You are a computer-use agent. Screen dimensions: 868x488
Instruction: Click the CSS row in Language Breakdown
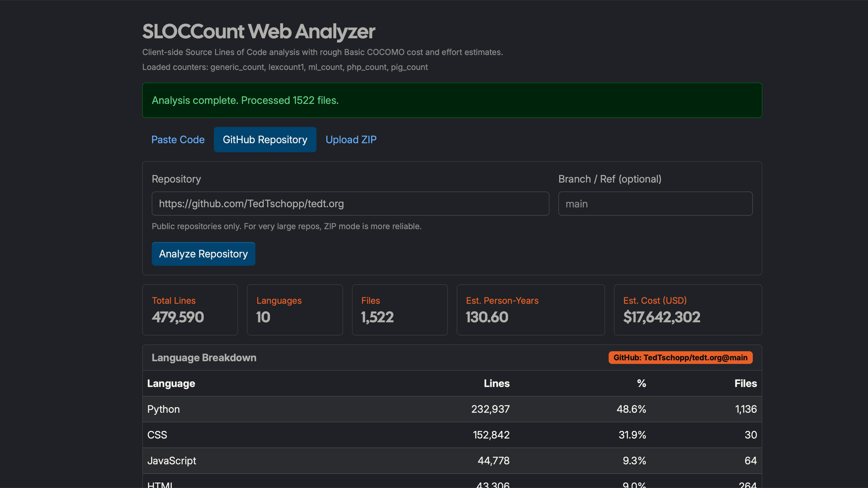452,435
